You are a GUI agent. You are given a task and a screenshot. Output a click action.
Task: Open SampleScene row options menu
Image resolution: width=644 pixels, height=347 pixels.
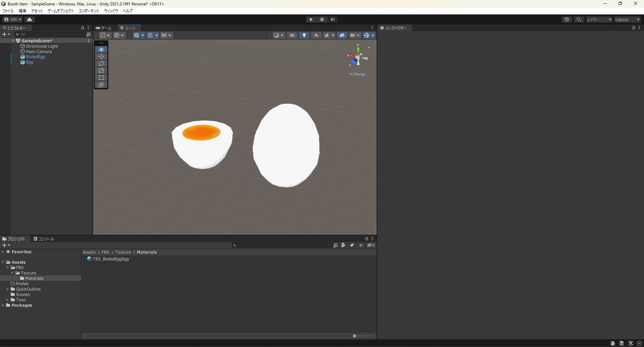88,41
